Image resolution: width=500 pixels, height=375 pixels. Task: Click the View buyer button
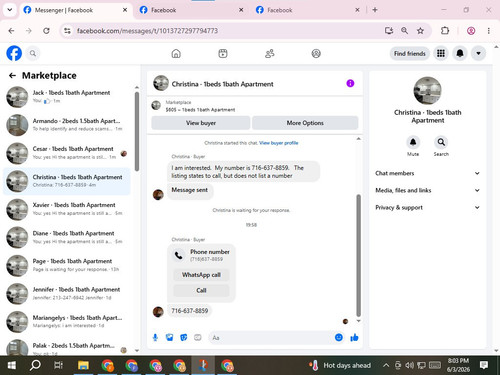tap(201, 123)
